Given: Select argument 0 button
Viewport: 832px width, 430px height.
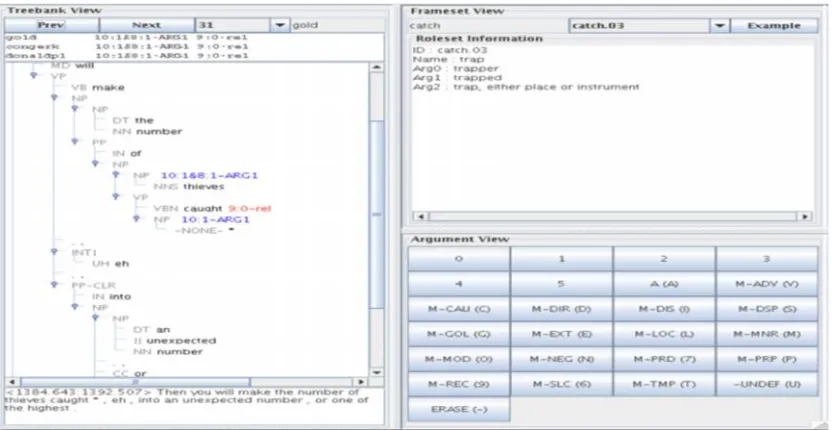Looking at the screenshot, I should (x=459, y=259).
